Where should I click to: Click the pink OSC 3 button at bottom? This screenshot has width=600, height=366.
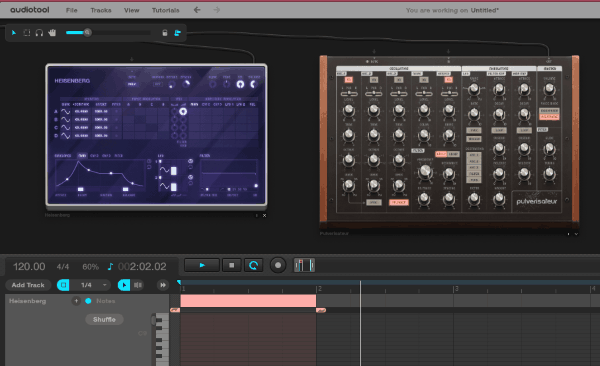click(398, 202)
